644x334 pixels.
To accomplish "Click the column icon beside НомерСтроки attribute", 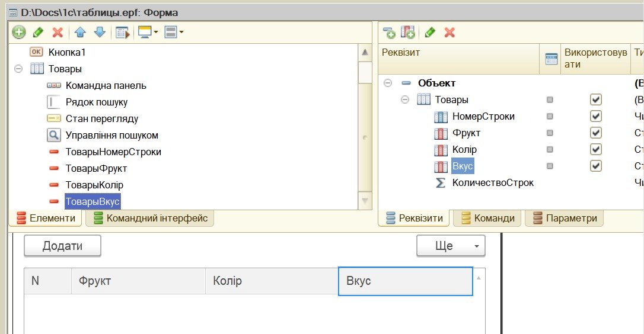I will 441,117.
